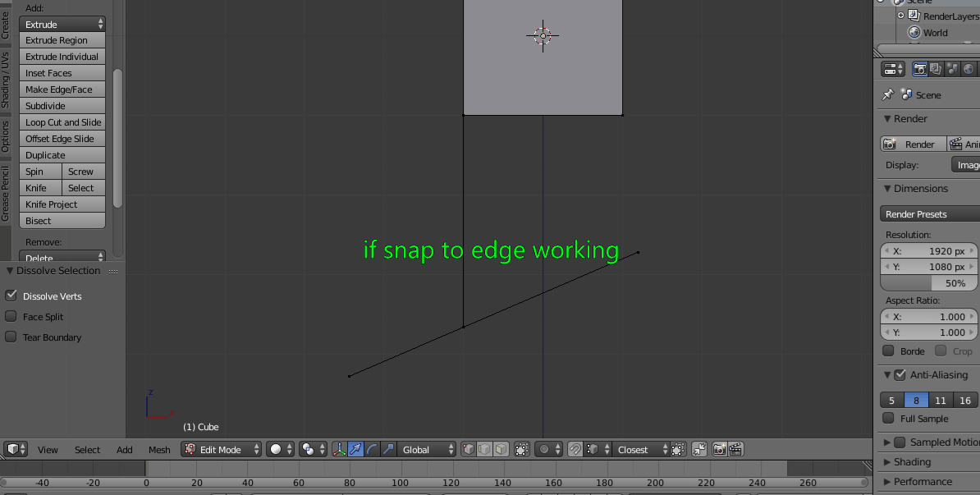
Task: Select the Render camera properties tab
Action: coord(920,69)
